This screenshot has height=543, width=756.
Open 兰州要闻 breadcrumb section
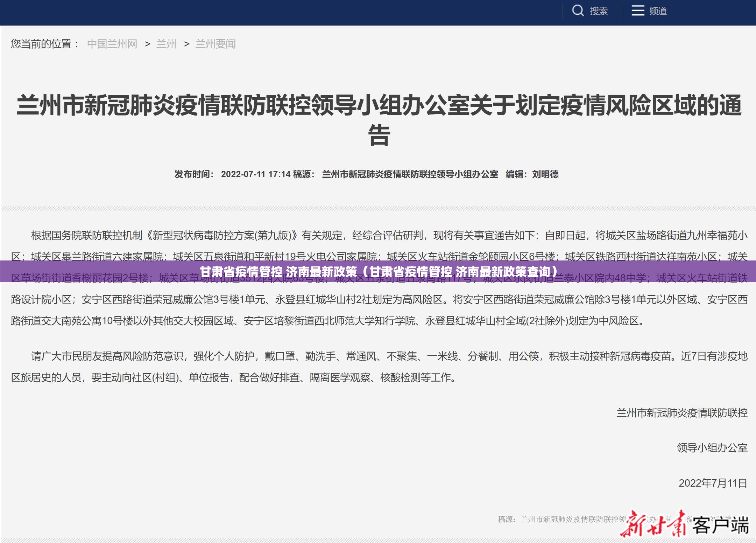point(216,44)
